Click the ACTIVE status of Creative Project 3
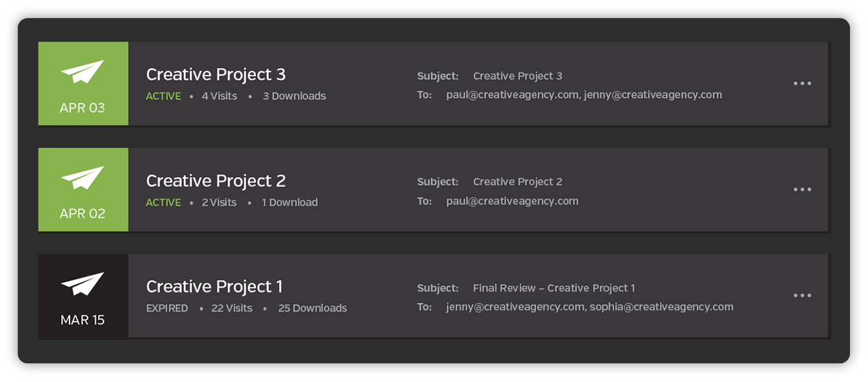Viewport: 868px width, 382px height. tap(163, 97)
